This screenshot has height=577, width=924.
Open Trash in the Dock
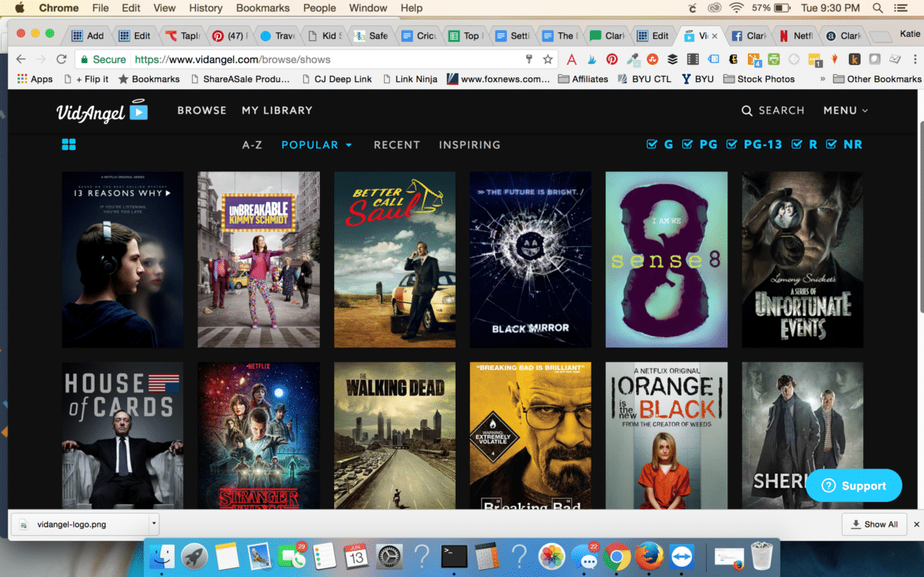[761, 555]
